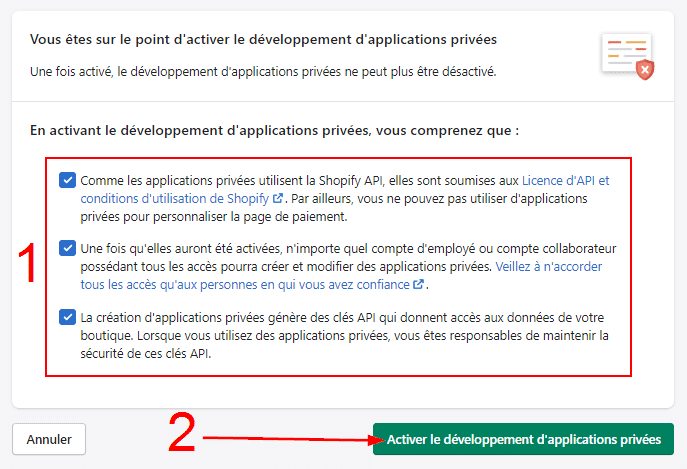The width and height of the screenshot is (687, 469).
Task: Toggle the employee account access checkbox
Action: [x=67, y=249]
